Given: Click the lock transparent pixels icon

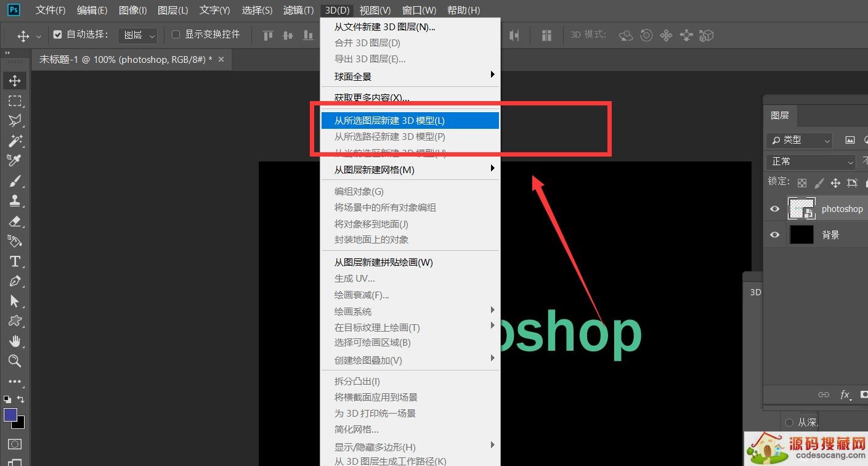Looking at the screenshot, I should [801, 183].
